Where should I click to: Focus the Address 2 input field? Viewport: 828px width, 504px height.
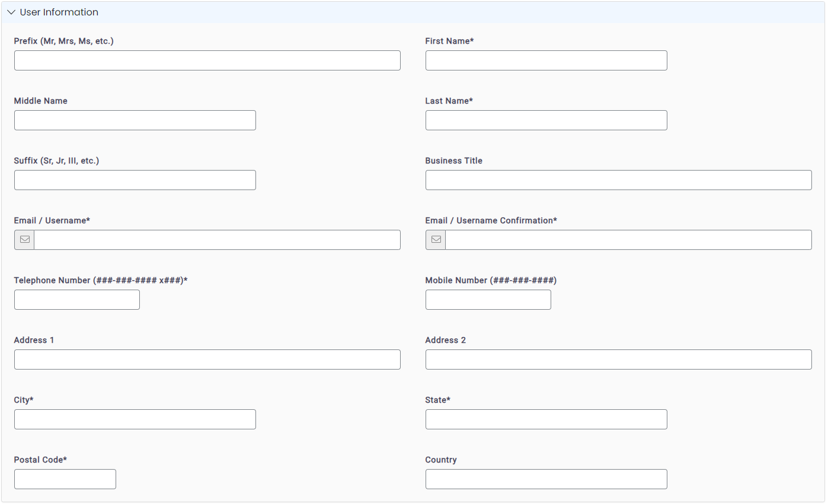[x=618, y=359]
